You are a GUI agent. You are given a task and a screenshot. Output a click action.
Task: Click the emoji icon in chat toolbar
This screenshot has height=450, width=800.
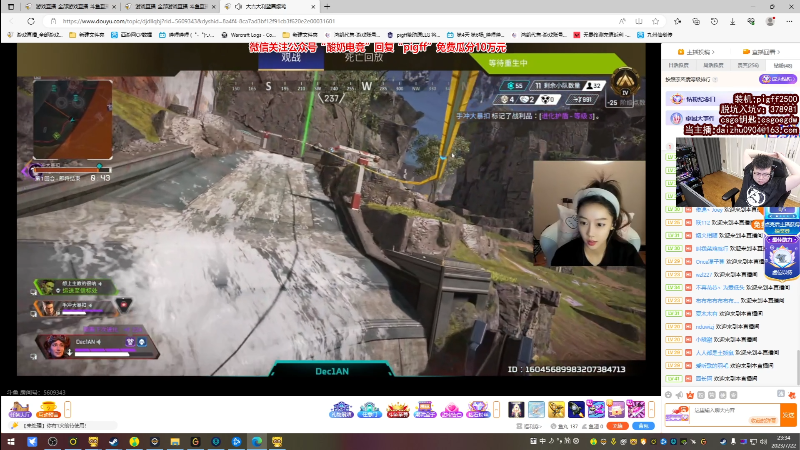[x=668, y=395]
